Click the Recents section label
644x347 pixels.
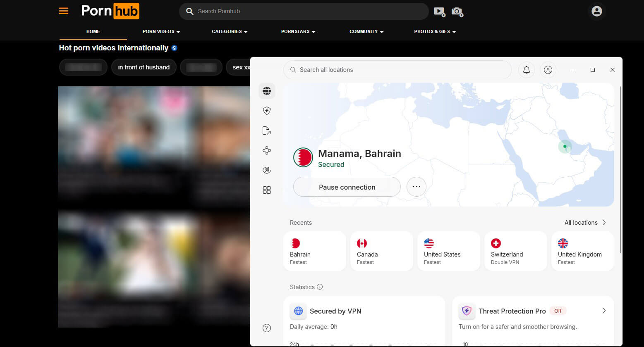point(301,222)
